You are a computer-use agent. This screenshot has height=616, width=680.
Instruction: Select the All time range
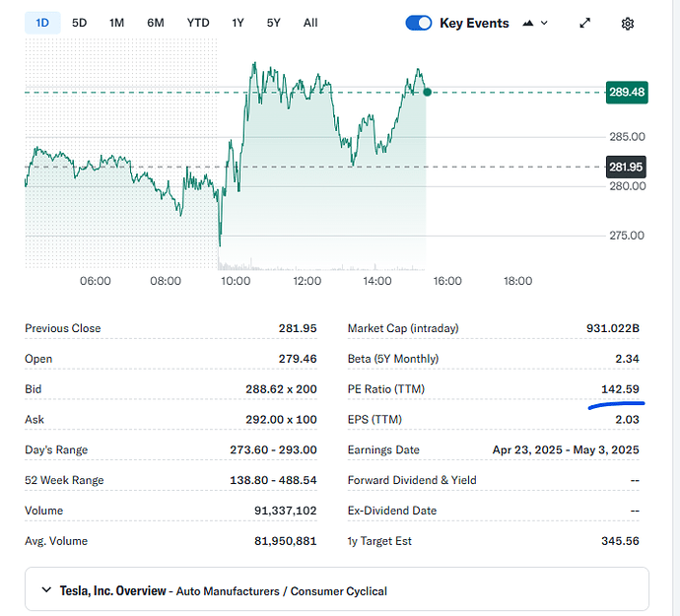click(x=310, y=23)
